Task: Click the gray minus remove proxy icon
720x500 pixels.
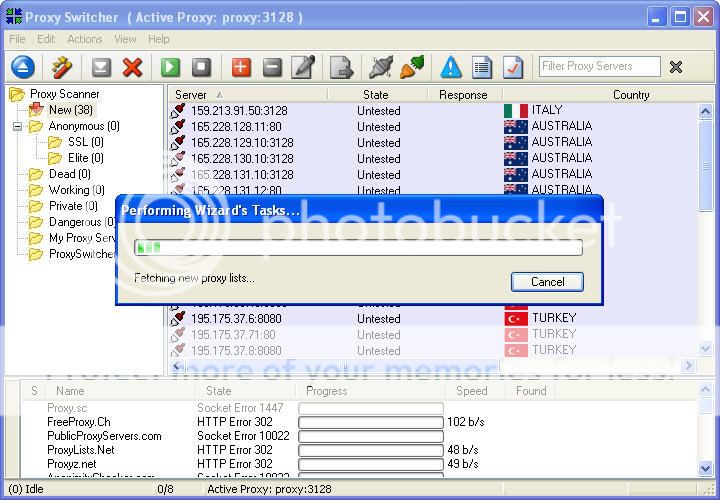Action: coord(272,67)
